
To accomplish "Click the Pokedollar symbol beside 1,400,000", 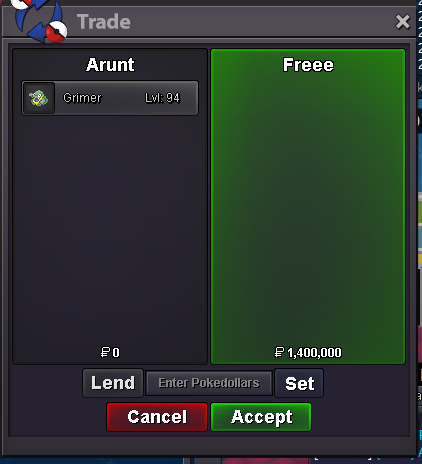I will click(279, 352).
